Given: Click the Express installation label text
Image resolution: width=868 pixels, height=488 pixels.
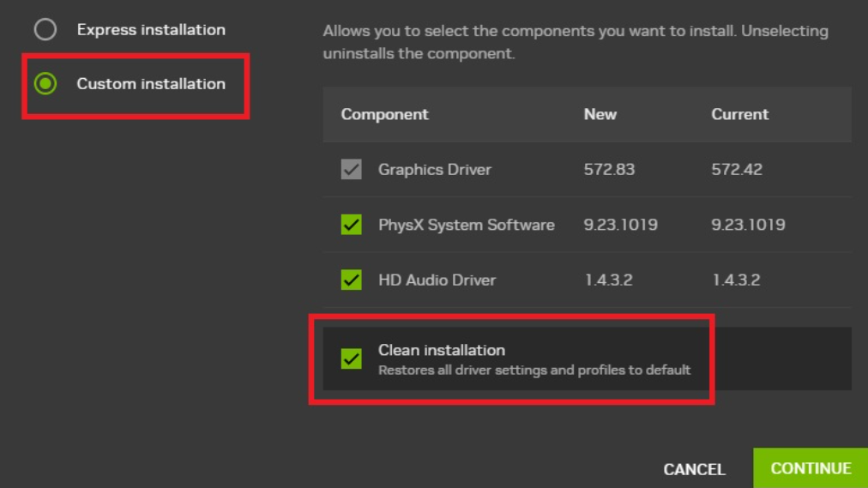Looking at the screenshot, I should point(151,30).
